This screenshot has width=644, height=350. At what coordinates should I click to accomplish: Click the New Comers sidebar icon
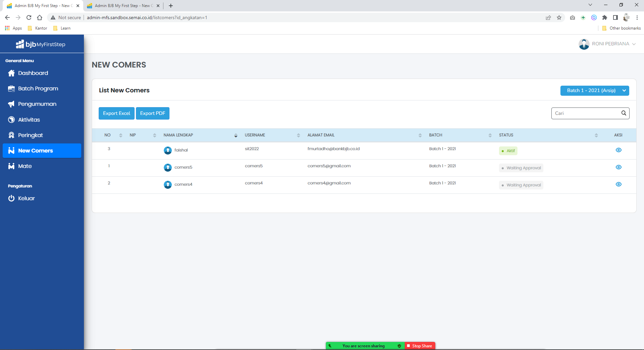[x=11, y=150]
